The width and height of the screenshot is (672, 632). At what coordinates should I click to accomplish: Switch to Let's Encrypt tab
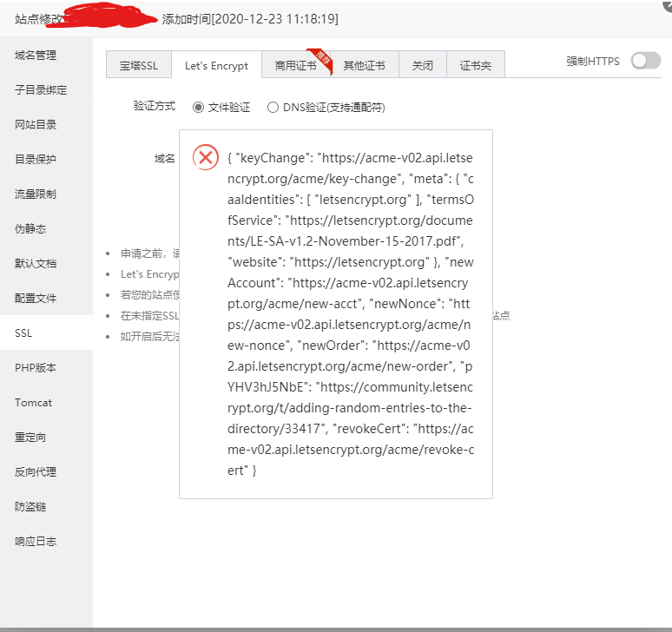pyautogui.click(x=216, y=65)
